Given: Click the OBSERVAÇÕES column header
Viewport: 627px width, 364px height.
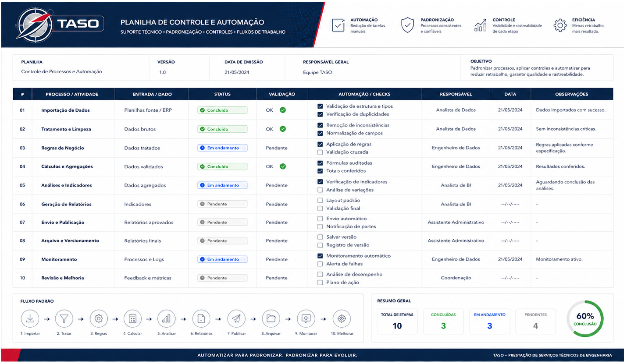Looking at the screenshot, I should tap(572, 94).
